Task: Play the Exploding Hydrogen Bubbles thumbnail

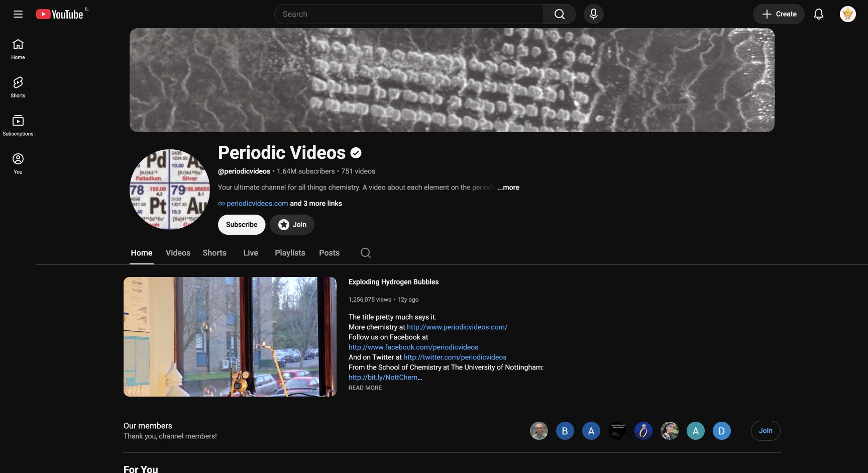Action: coord(230,337)
